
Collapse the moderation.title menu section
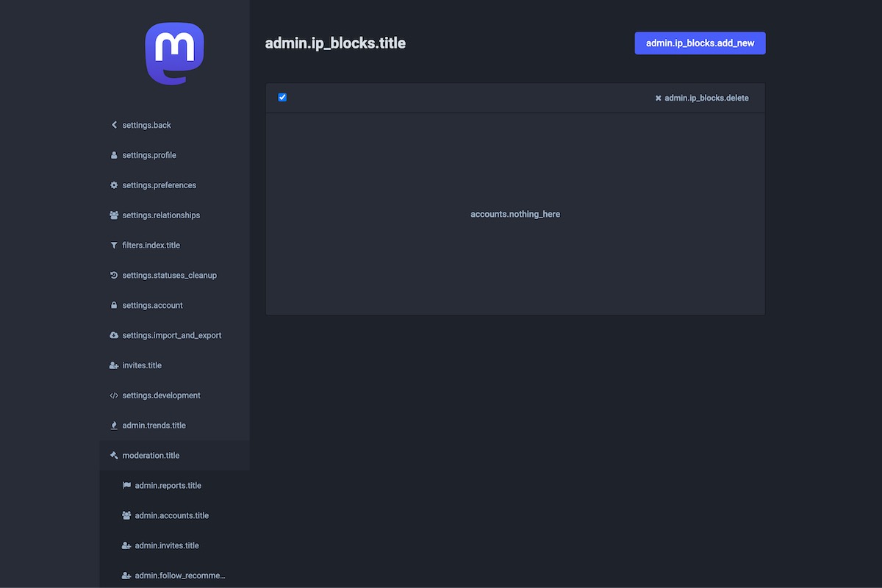(x=151, y=456)
